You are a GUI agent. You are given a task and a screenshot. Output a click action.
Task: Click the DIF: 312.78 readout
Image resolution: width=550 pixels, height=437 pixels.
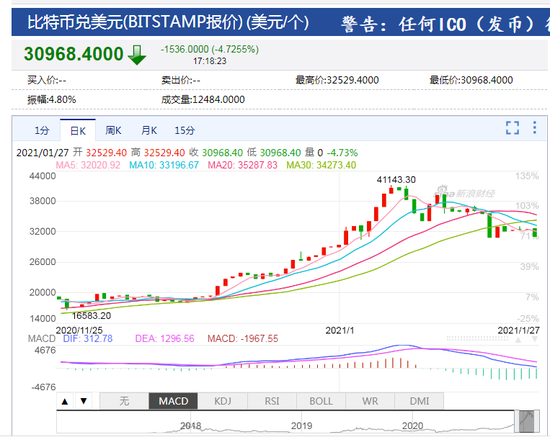[88, 338]
